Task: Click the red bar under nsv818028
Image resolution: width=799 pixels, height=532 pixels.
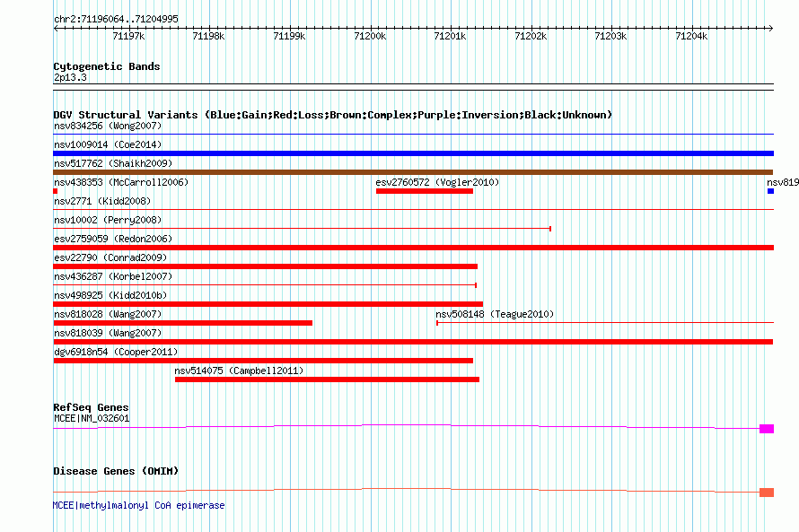Action: 182,323
